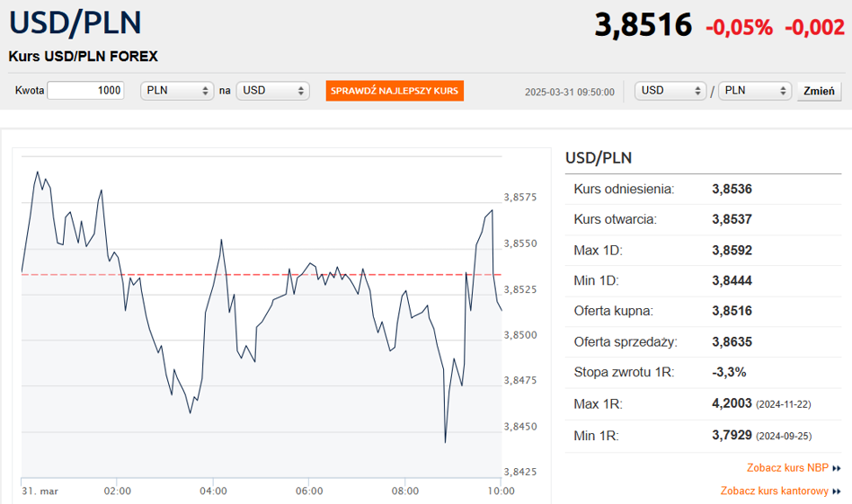This screenshot has width=852, height=504.
Task: Click the Min 1R value 3,7929
Action: click(x=732, y=435)
